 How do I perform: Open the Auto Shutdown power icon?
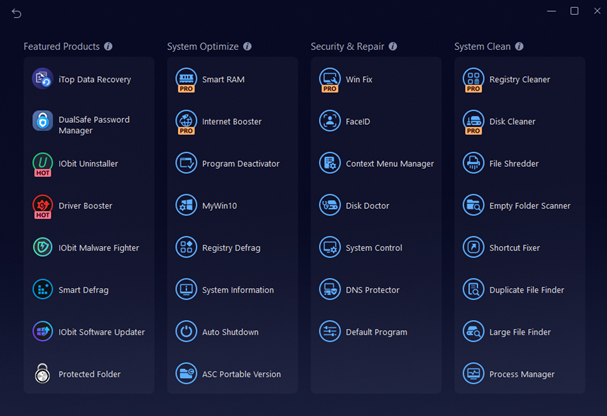(186, 332)
